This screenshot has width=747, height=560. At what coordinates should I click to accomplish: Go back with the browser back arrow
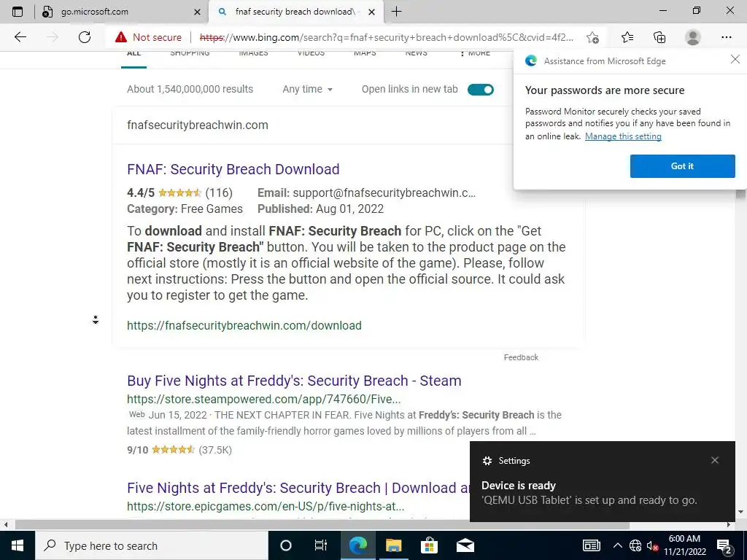tap(20, 37)
